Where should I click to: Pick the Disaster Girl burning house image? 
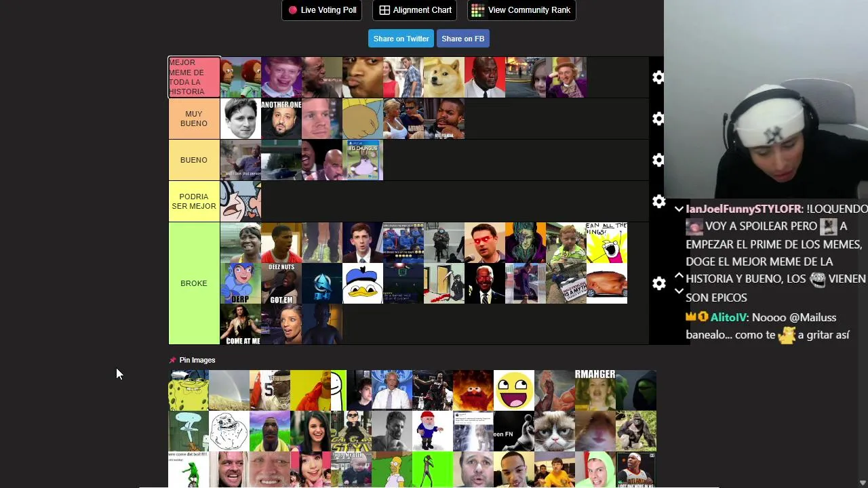(526, 77)
